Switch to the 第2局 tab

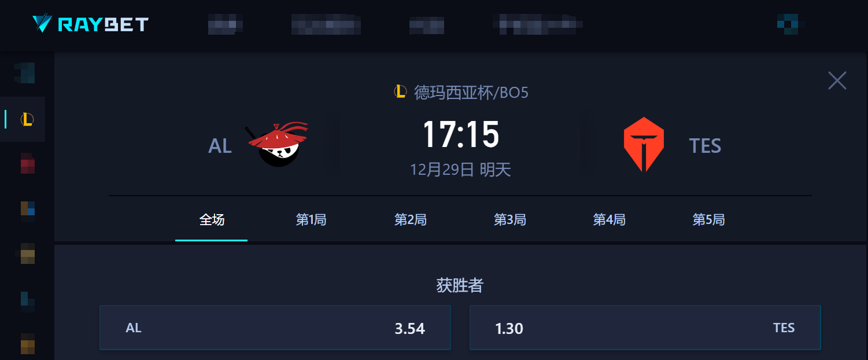(411, 220)
